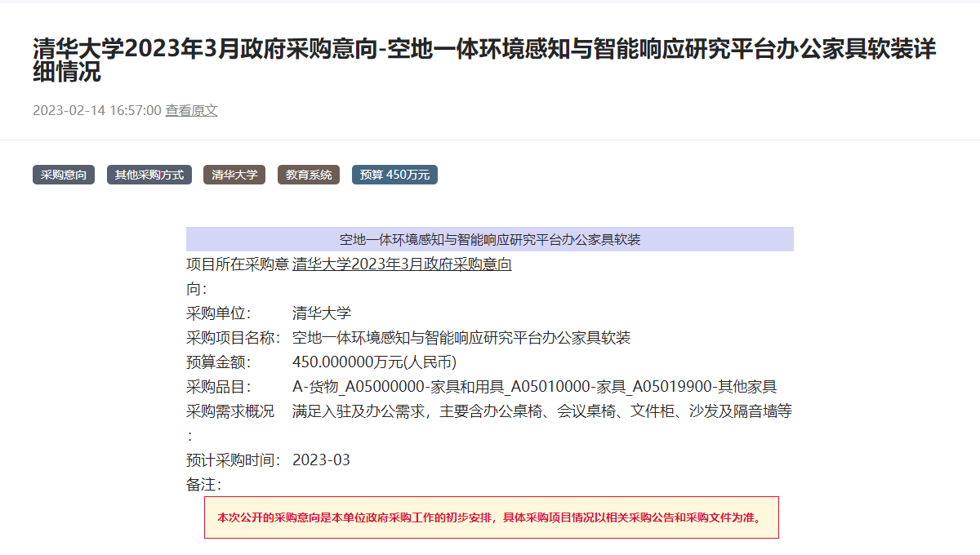Click the 450.000000万元(人民币) amount
Viewport: 980px width, 555px height.
click(374, 362)
